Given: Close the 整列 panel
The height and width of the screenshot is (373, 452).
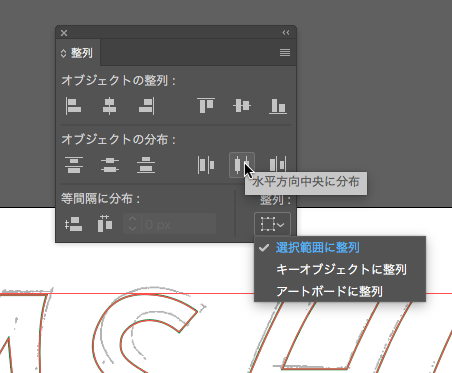Looking at the screenshot, I should [x=64, y=33].
